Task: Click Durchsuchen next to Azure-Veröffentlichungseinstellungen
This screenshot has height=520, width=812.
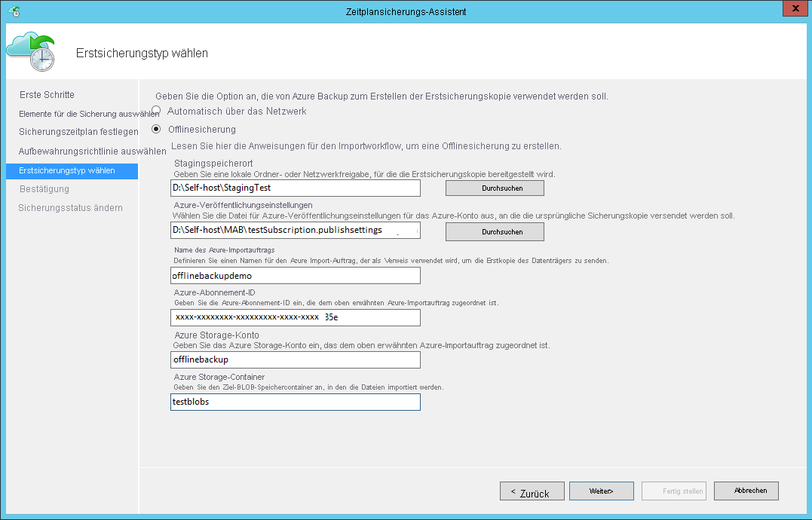Action: click(494, 231)
